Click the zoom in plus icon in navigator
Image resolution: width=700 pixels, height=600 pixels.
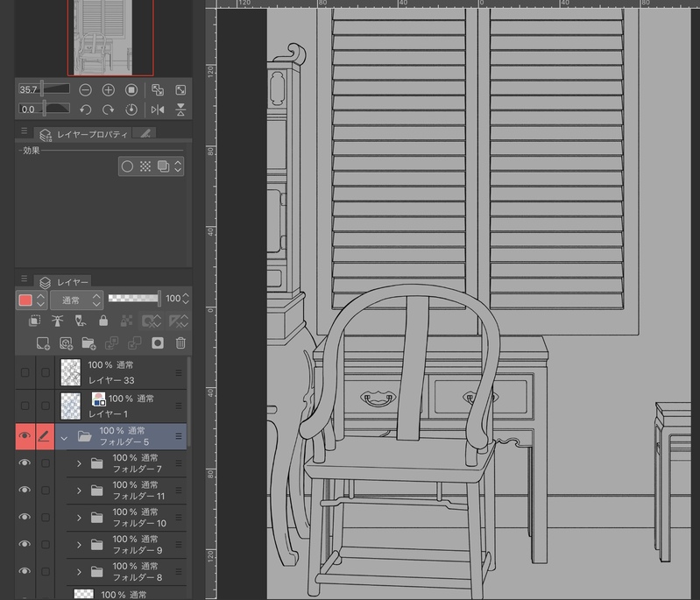[109, 90]
